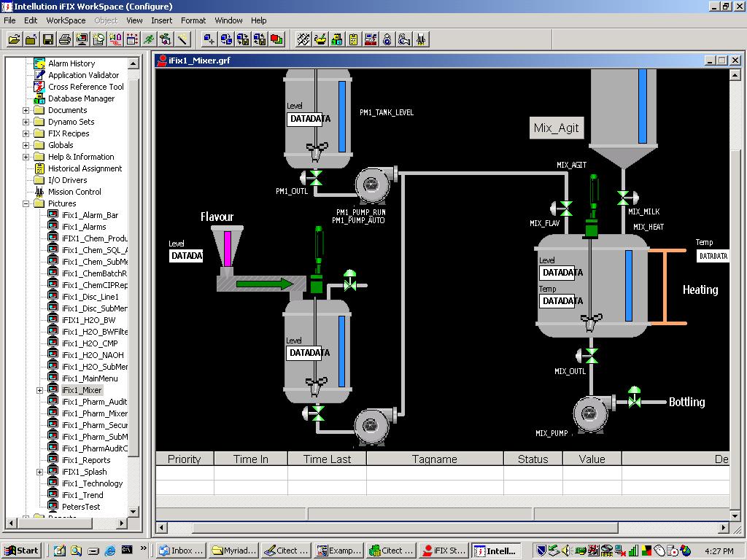Expand the Documents folder in the tree
747x560 pixels.
click(26, 111)
